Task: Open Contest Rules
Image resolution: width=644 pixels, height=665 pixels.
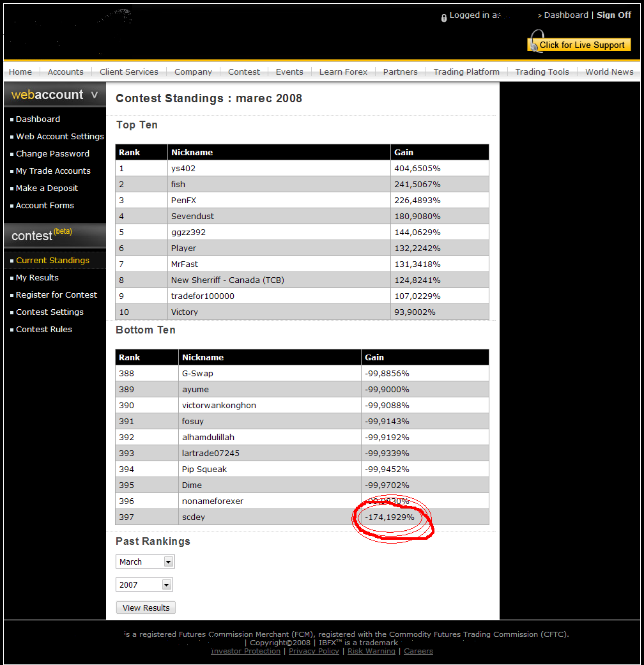Action: click(x=43, y=330)
